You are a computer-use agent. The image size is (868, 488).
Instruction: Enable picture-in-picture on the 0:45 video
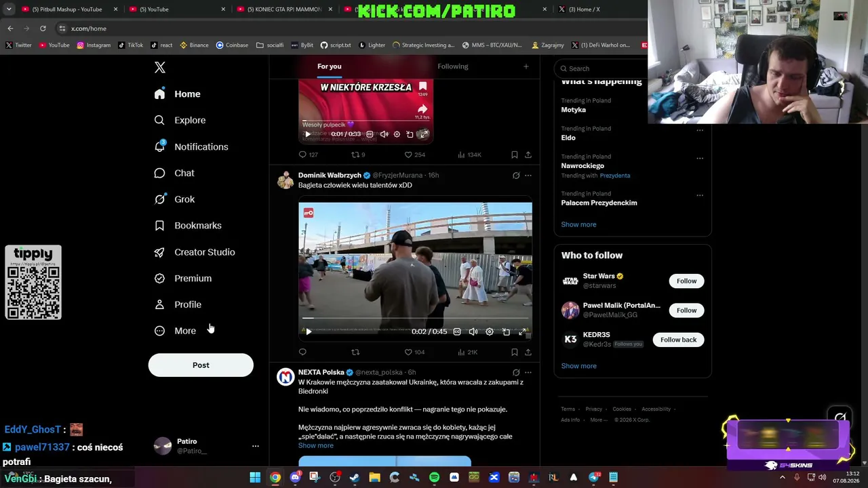tap(506, 331)
